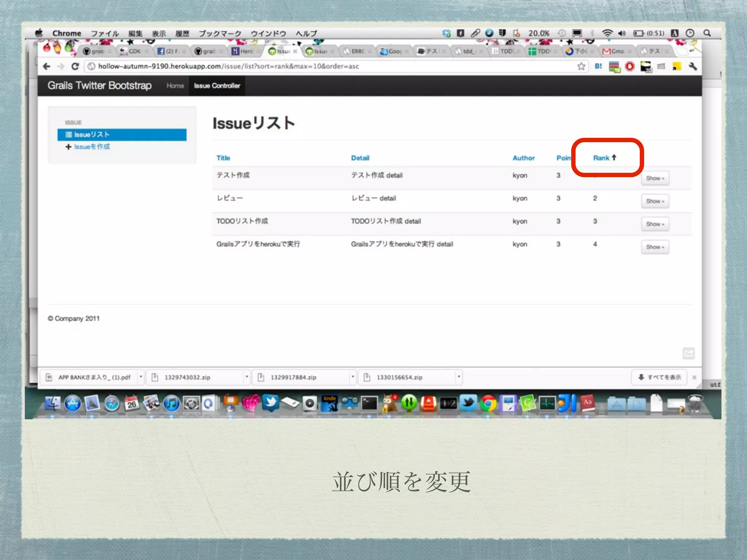The width and height of the screenshot is (747, 560).
Task: Expand dropdown arrow for 1329743032.zip download
Action: [x=247, y=377]
